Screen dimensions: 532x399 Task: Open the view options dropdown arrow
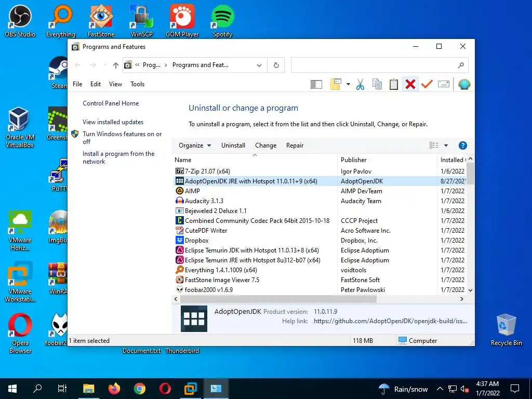click(x=446, y=145)
